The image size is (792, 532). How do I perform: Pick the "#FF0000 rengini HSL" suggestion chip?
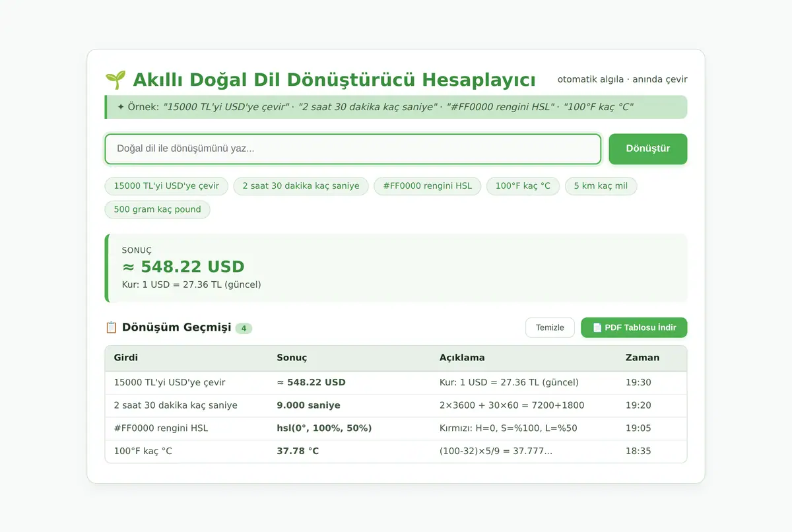(428, 186)
